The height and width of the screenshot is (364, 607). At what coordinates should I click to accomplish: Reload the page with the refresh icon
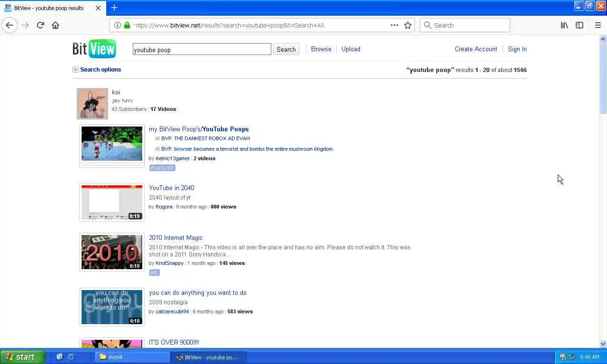tap(40, 25)
